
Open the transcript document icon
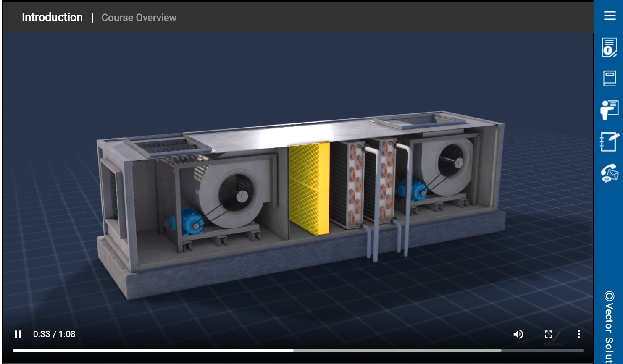[609, 47]
